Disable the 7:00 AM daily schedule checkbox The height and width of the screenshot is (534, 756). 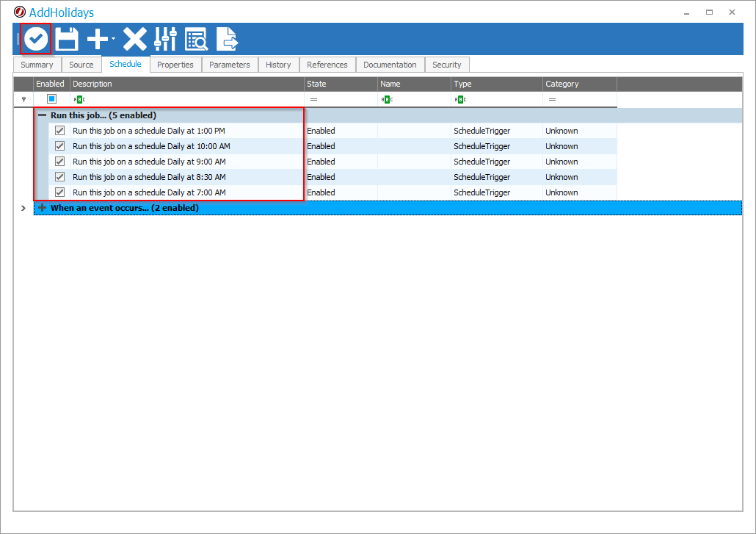point(59,192)
